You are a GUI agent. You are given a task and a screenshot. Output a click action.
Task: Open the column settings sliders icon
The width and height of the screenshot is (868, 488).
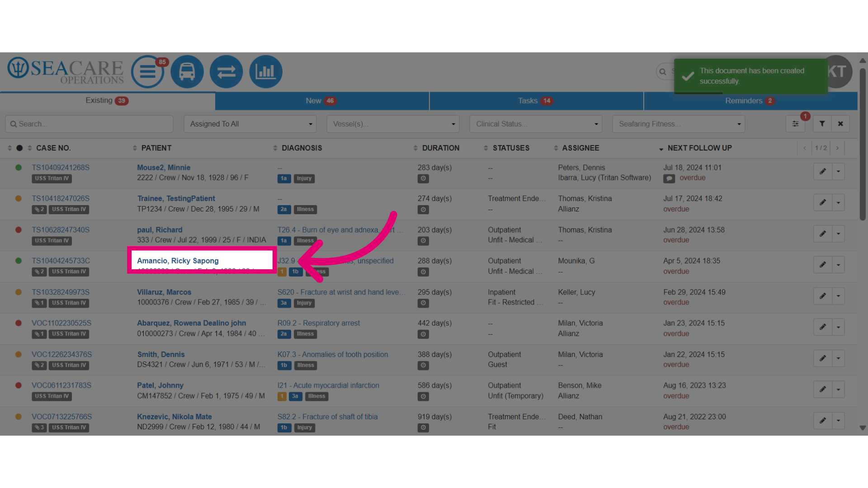coord(795,124)
